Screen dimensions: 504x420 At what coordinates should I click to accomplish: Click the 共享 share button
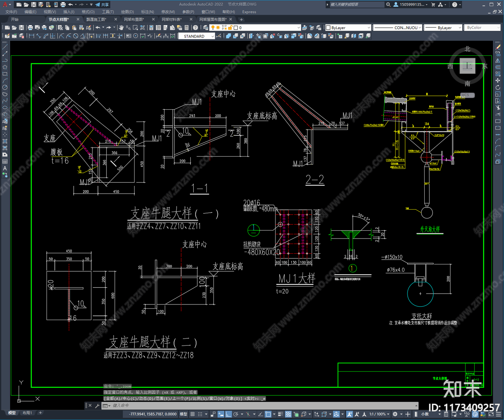tap(102, 4)
